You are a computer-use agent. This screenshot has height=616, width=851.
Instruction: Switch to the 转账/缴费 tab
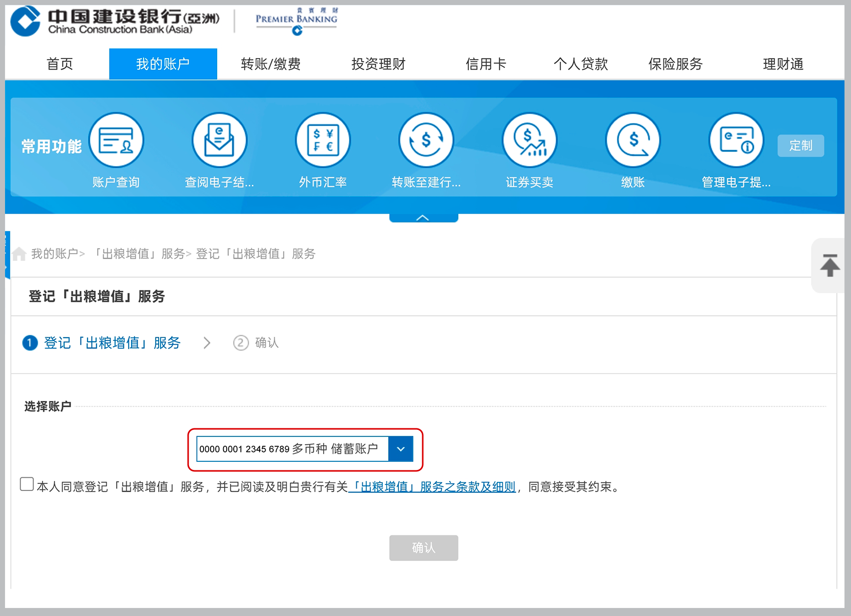pyautogui.click(x=271, y=64)
